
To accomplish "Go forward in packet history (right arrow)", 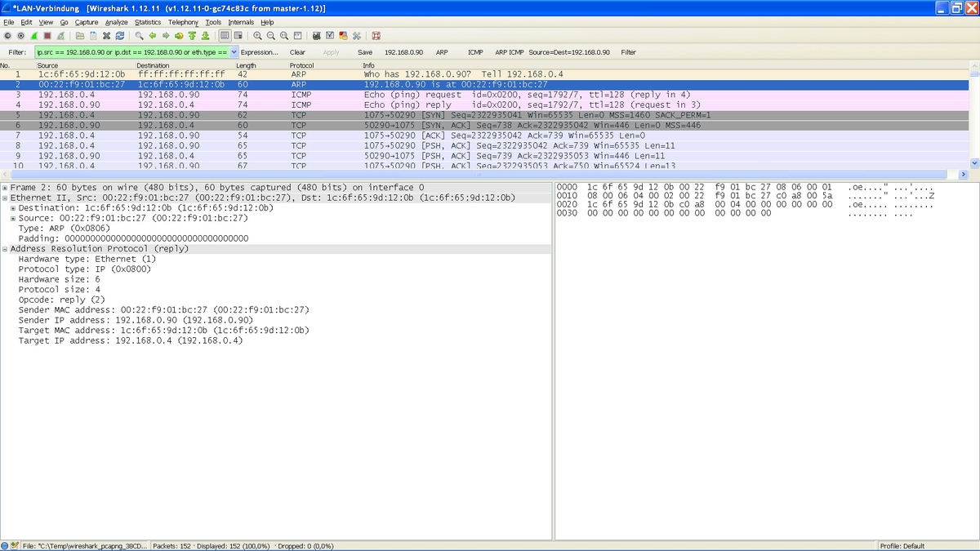I will 166,36.
